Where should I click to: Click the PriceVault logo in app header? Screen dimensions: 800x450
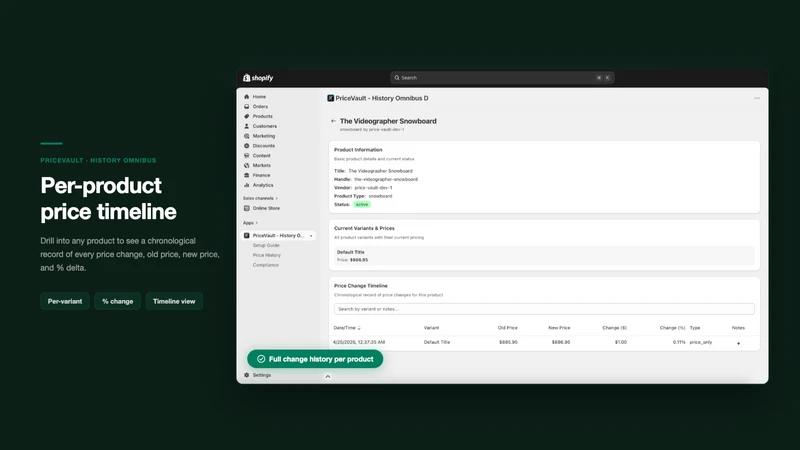(331, 98)
